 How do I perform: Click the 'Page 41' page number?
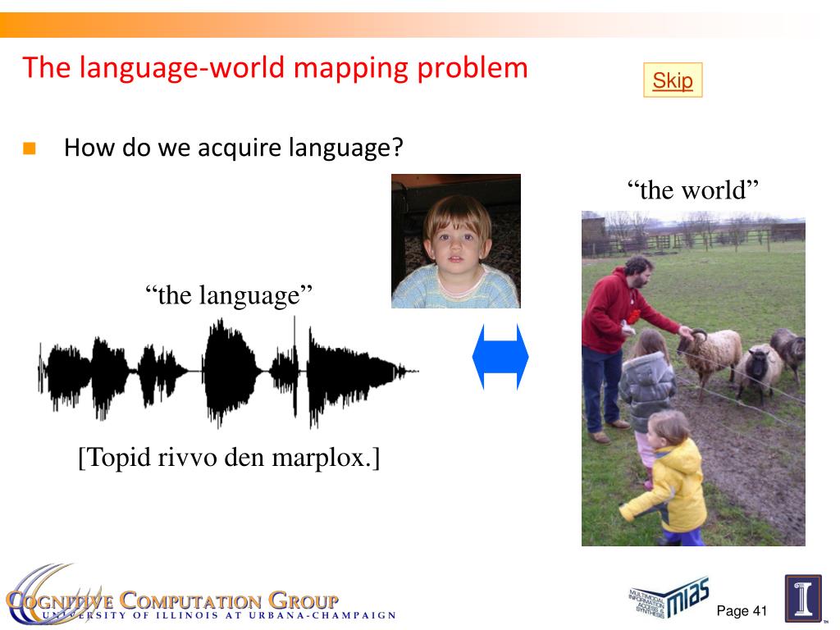click(742, 610)
